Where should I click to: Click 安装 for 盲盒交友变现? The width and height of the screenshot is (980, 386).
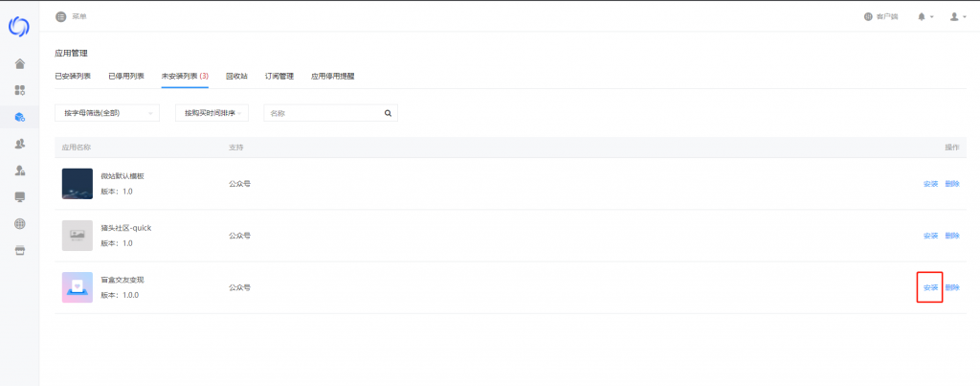pos(930,287)
